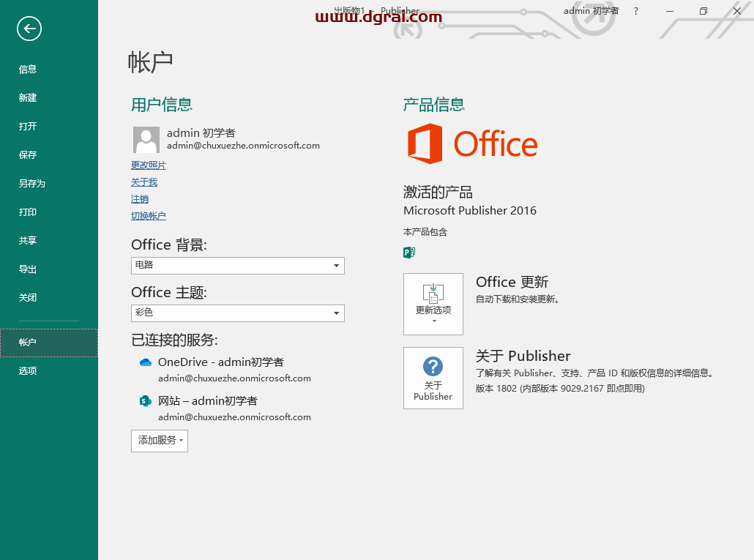Go to the 共享 section
Screen dimensions: 754x560
[x=27, y=240]
